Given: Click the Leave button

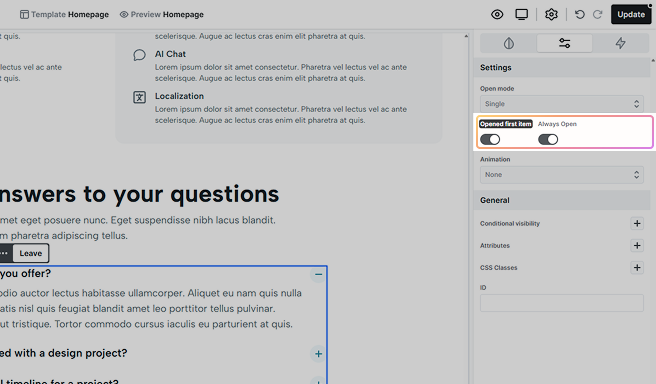Looking at the screenshot, I should pos(31,253).
